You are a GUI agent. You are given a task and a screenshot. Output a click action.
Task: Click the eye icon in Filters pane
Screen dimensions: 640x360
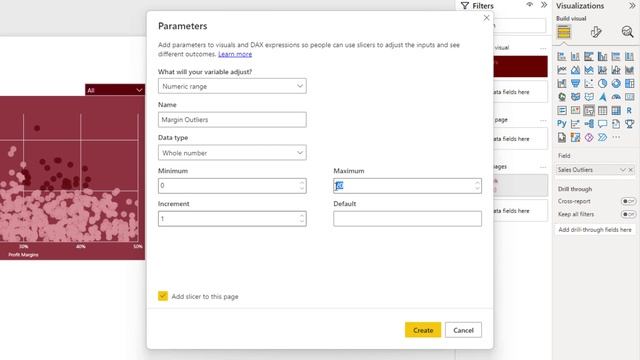tap(529, 5)
